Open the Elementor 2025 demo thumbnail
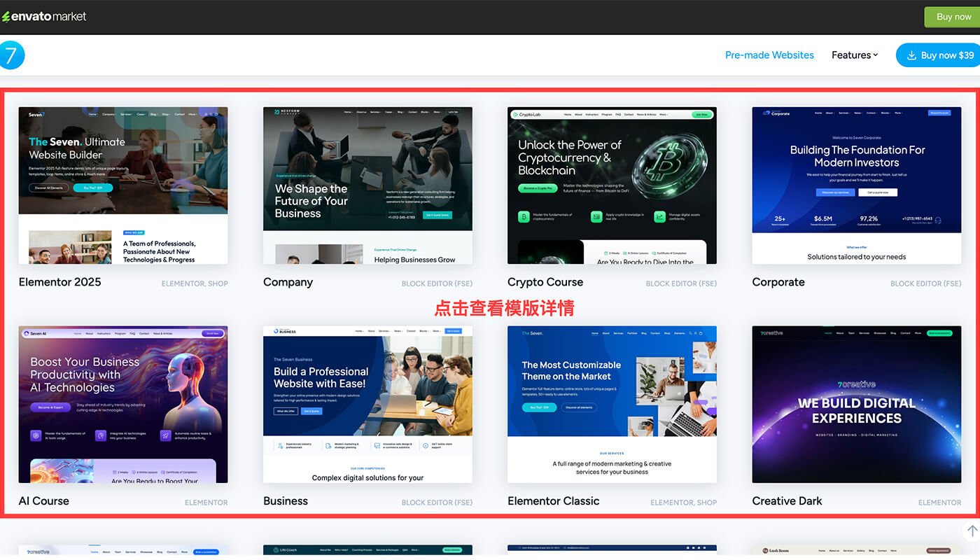This screenshot has width=980, height=560. pyautogui.click(x=123, y=185)
